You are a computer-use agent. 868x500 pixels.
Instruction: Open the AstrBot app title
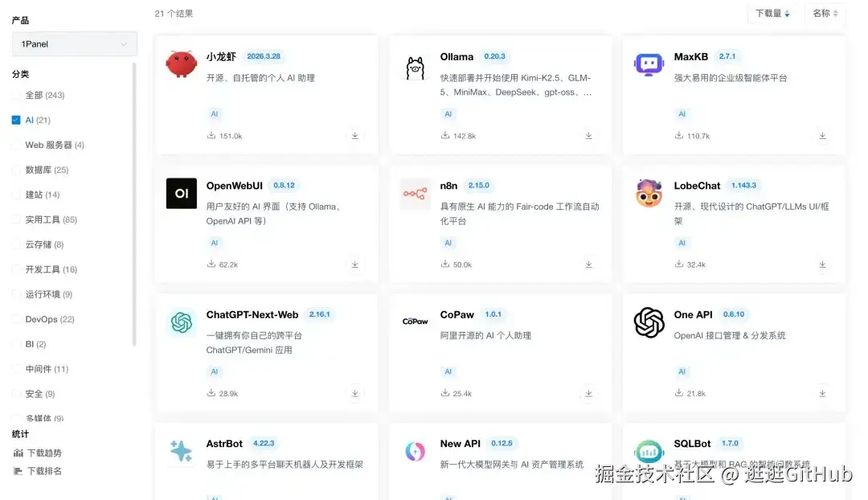click(x=224, y=444)
